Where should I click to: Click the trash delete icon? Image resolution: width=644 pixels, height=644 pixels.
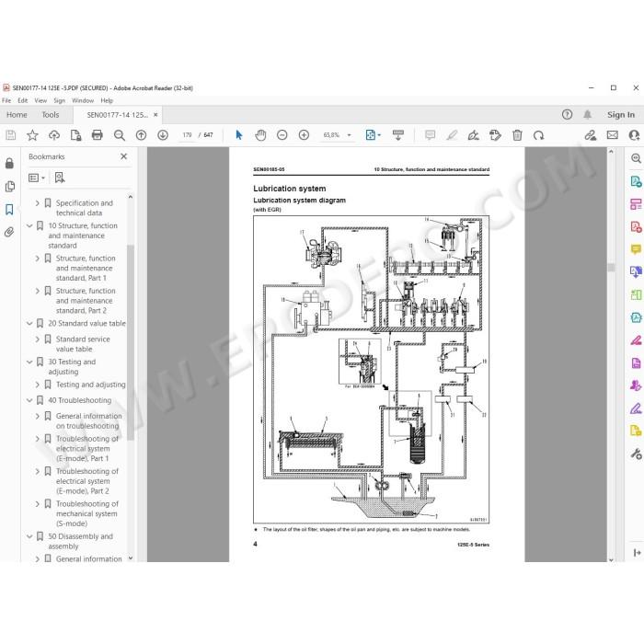[517, 135]
